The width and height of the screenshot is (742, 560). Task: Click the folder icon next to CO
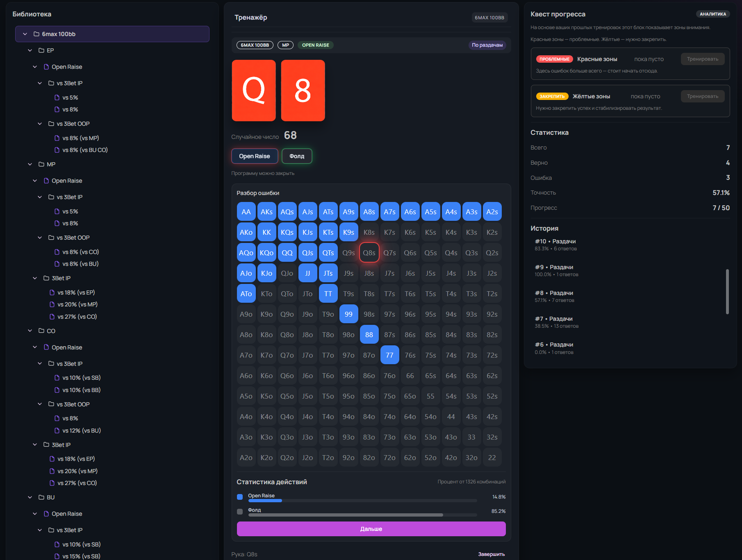tap(41, 331)
